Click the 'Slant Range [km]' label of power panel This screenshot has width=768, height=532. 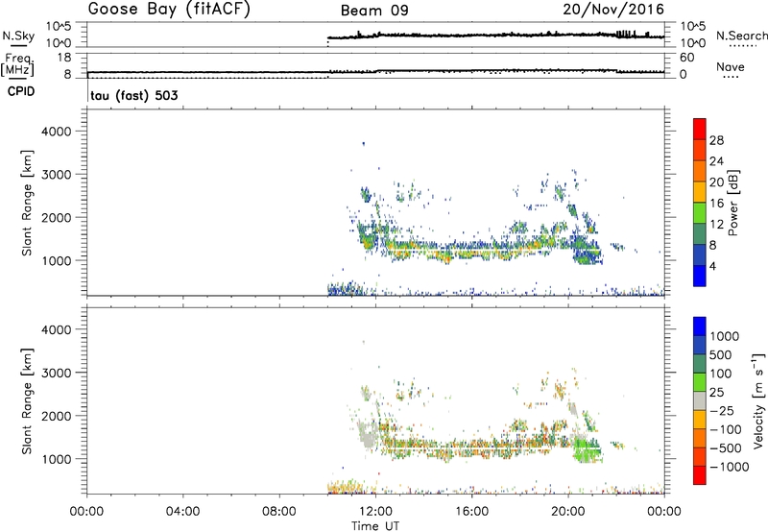pos(27,203)
